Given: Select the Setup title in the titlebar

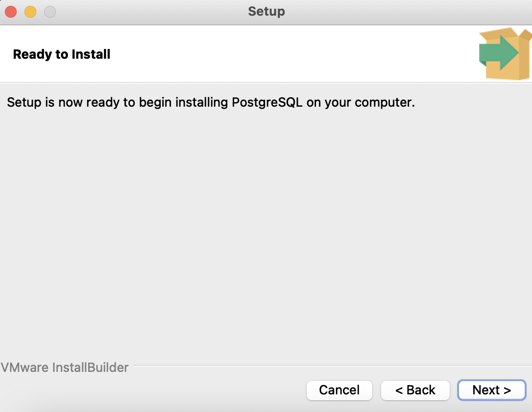Looking at the screenshot, I should tap(266, 11).
